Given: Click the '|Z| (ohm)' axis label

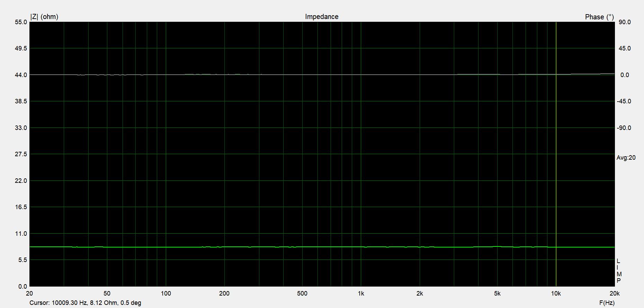Looking at the screenshot, I should [44, 17].
